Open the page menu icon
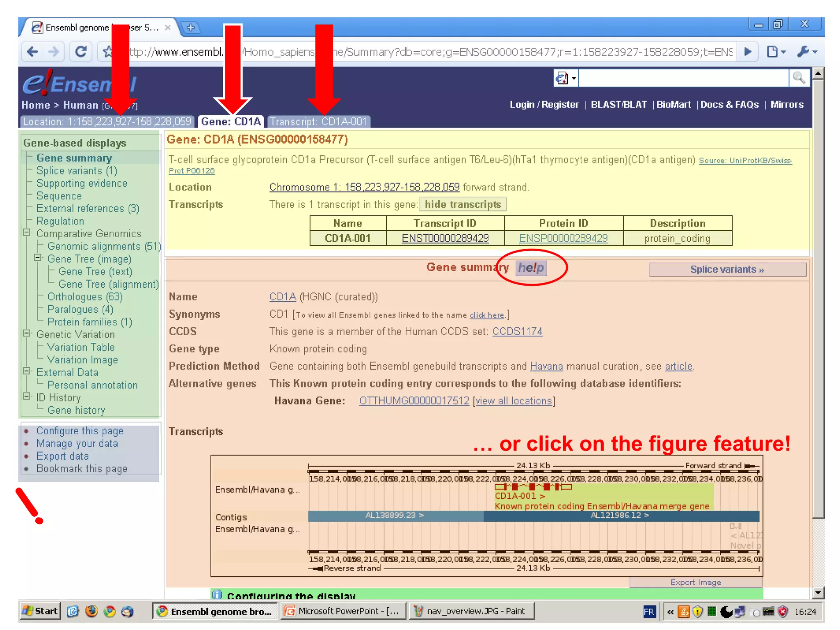Viewport: 840px width, 630px height. point(776,52)
